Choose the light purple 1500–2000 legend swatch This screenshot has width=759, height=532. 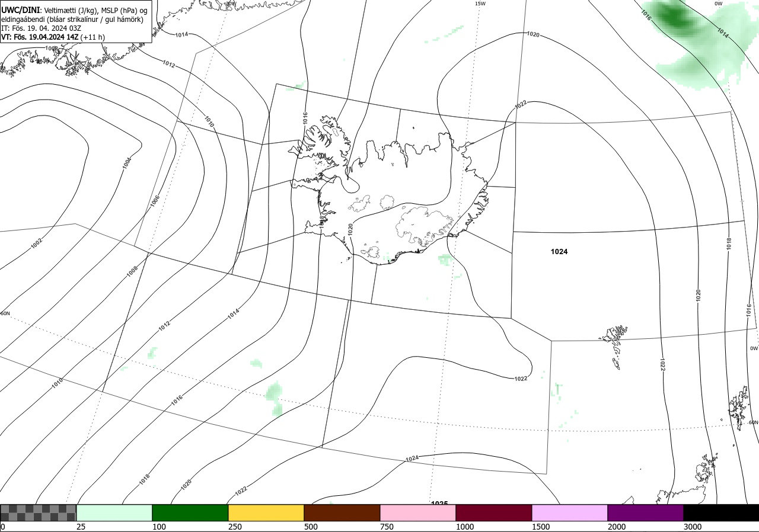pyautogui.click(x=570, y=512)
